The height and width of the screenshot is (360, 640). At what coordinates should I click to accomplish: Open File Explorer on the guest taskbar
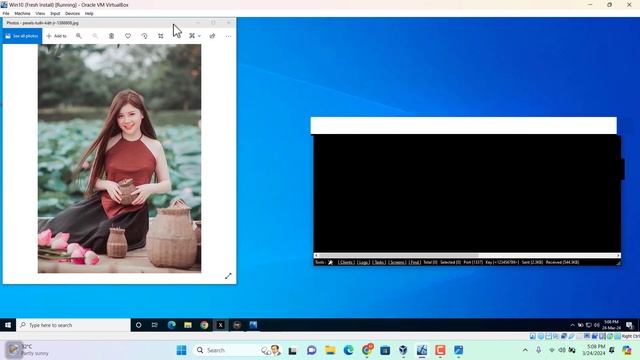pyautogui.click(x=188, y=325)
